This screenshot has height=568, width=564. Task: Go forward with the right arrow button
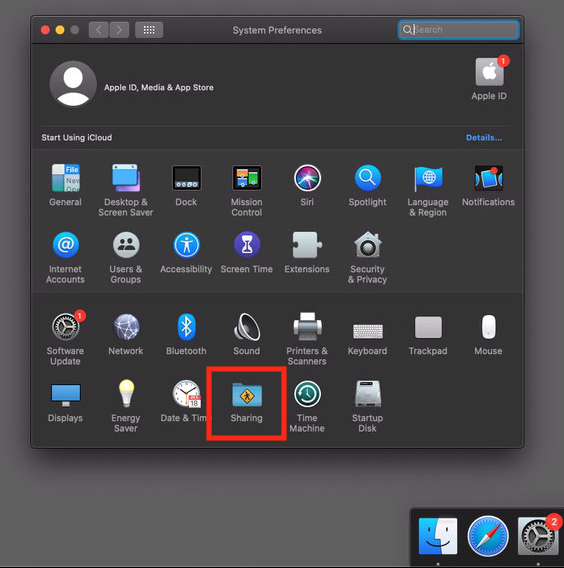119,30
